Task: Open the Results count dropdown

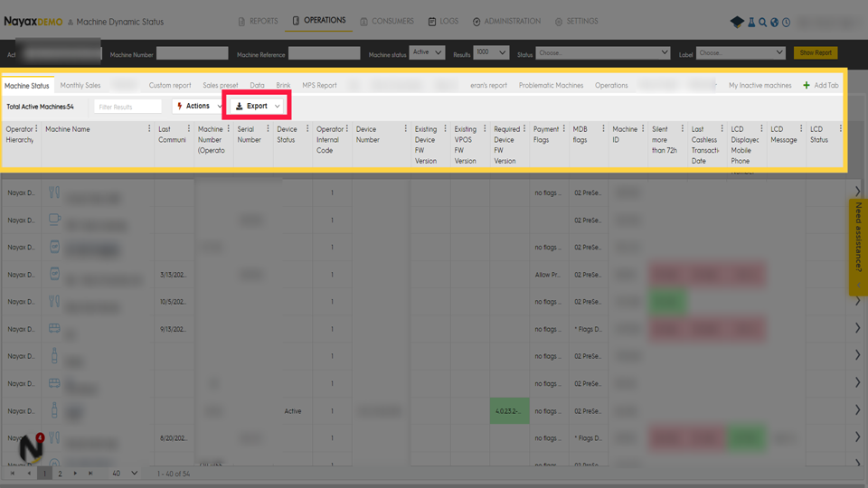Action: (x=491, y=53)
